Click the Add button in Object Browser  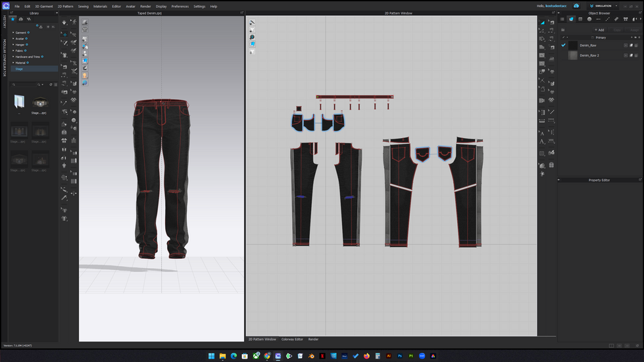[600, 30]
